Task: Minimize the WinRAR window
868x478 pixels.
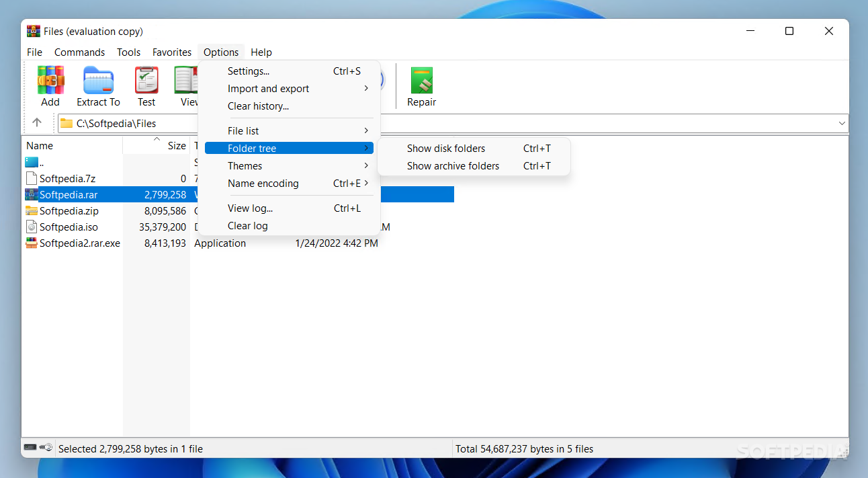Action: pyautogui.click(x=750, y=31)
